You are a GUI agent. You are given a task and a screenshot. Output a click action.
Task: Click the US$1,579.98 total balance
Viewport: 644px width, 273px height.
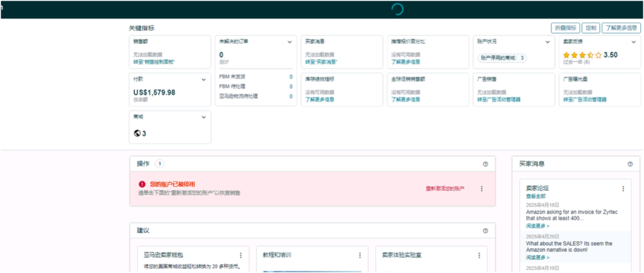click(154, 92)
